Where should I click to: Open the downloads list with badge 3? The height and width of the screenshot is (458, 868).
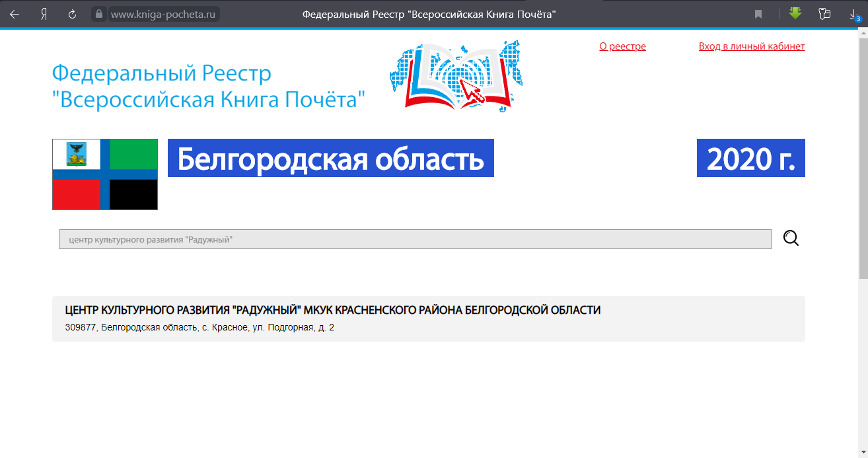pos(854,15)
